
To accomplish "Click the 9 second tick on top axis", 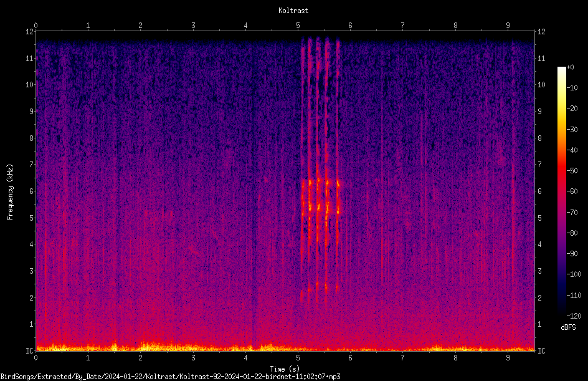I will (508, 25).
